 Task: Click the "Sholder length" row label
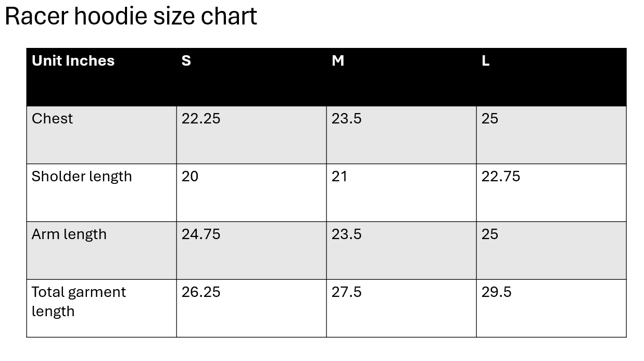click(x=82, y=177)
